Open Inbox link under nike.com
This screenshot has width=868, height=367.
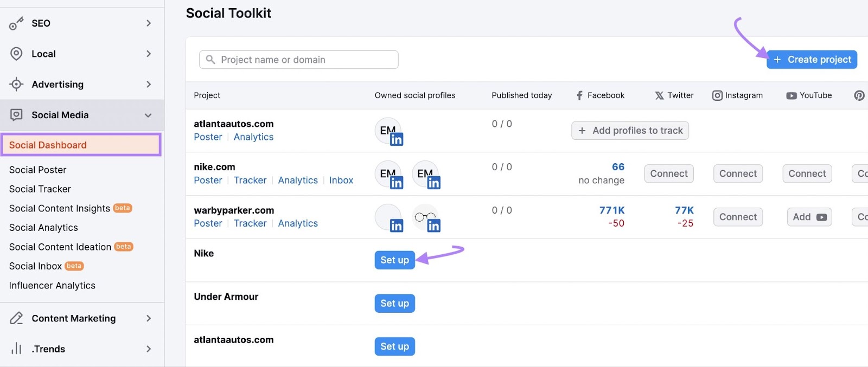coord(341,181)
